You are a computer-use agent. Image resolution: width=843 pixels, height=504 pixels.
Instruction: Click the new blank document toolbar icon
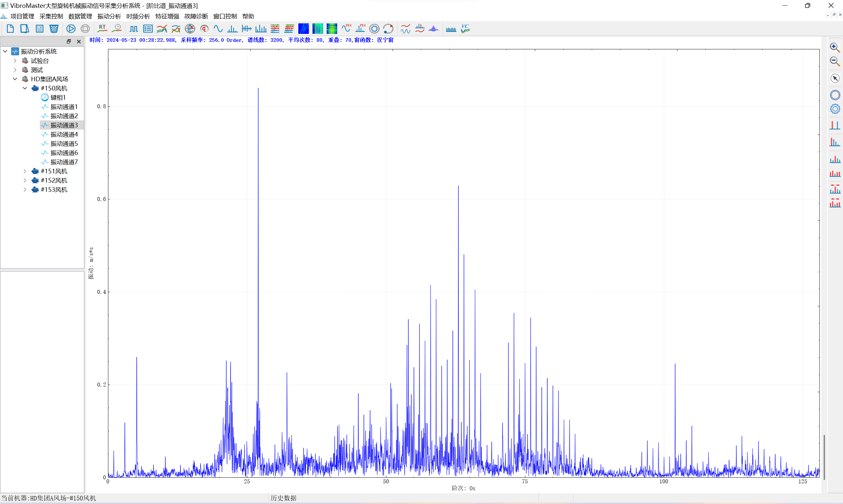point(10,29)
